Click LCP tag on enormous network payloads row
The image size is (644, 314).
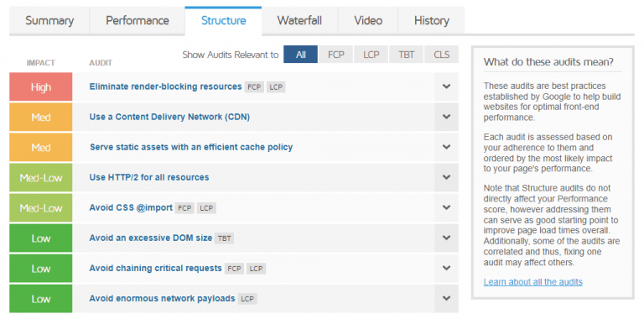click(247, 299)
